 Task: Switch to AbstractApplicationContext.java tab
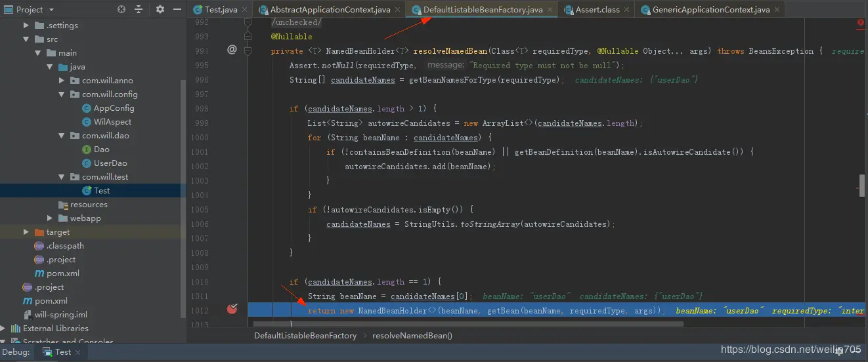330,10
